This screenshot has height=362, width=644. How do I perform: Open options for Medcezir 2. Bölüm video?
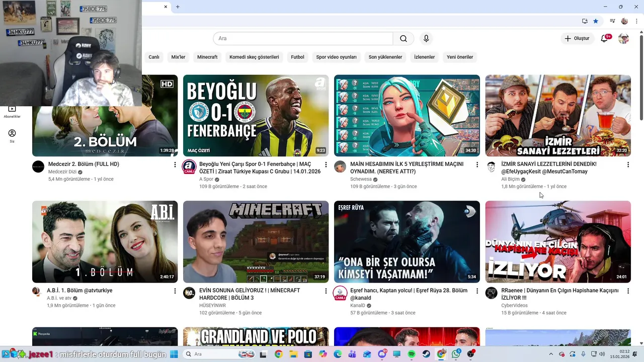[x=175, y=165]
